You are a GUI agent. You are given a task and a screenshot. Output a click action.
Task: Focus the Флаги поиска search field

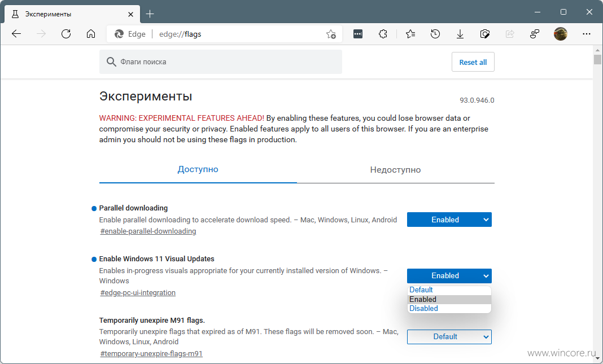click(x=221, y=62)
